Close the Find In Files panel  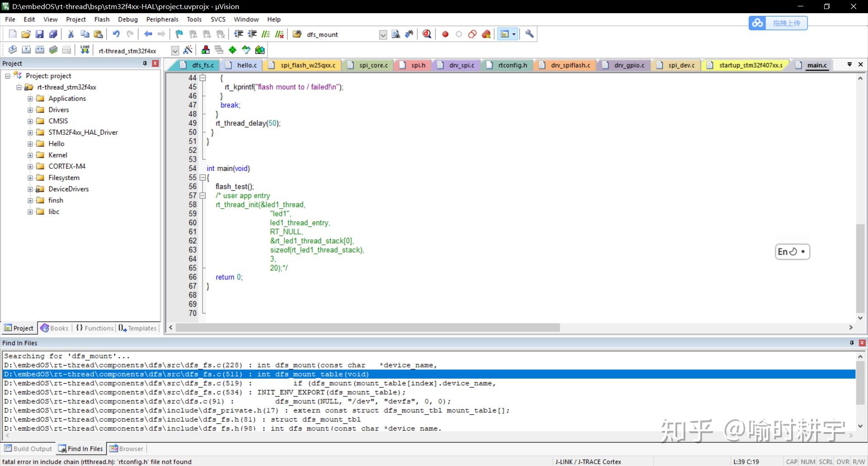tap(862, 343)
